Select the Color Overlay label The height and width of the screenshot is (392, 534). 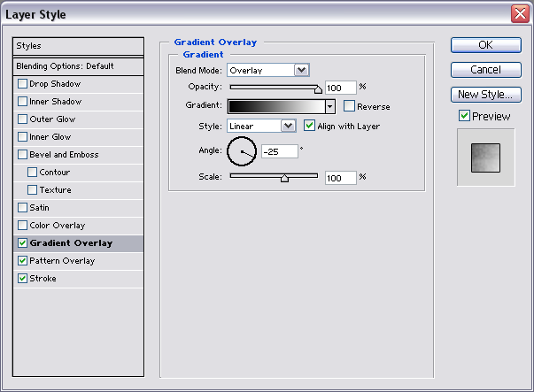click(58, 226)
